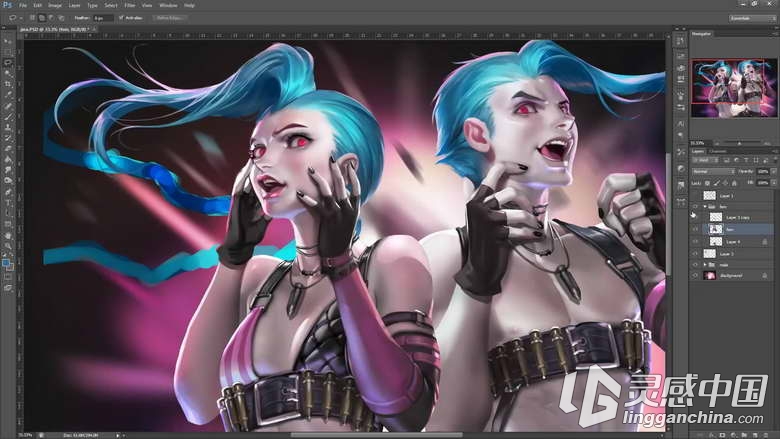Collapse the first layer group triangle
The width and height of the screenshot is (780, 439).
705,207
